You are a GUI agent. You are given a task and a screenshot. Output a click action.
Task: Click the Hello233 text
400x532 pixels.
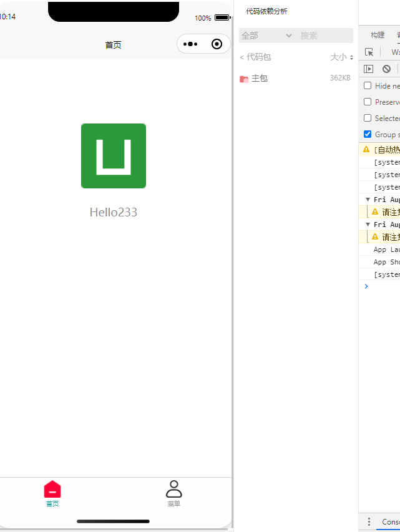(114, 213)
